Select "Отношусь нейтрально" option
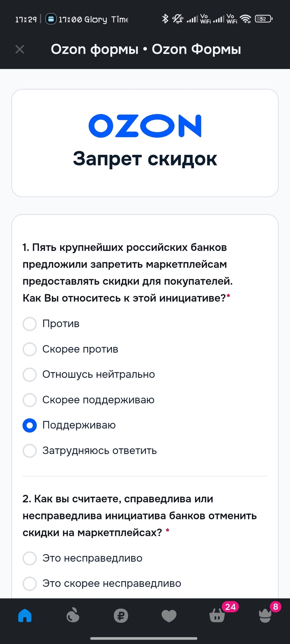This screenshot has width=290, height=644. (29, 375)
